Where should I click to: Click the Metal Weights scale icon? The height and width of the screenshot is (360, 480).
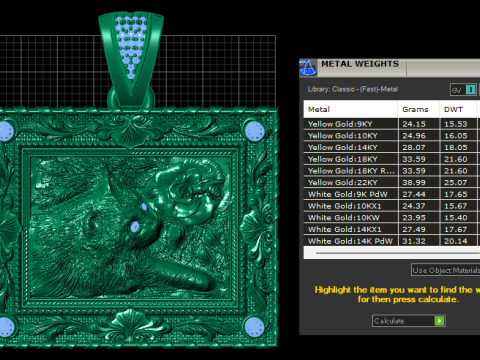coord(307,68)
